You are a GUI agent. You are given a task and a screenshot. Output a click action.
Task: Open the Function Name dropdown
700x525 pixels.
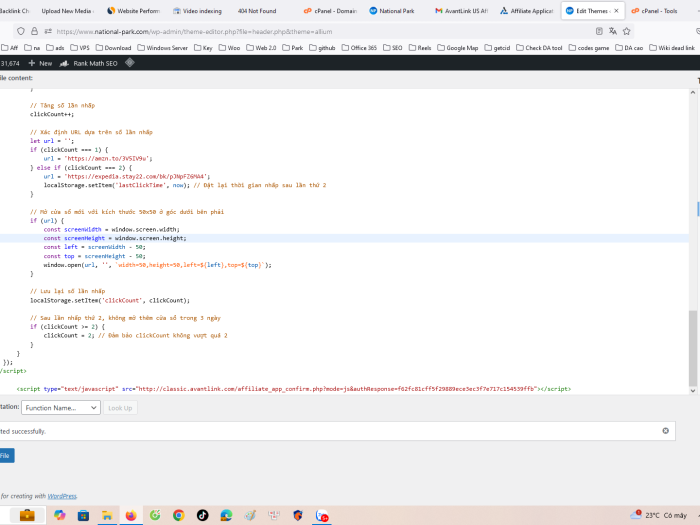[61, 408]
